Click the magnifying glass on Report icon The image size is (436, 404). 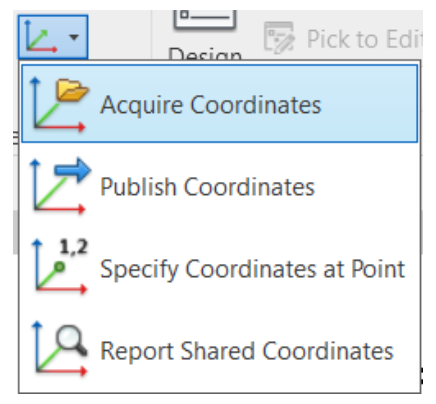pyautogui.click(x=71, y=340)
